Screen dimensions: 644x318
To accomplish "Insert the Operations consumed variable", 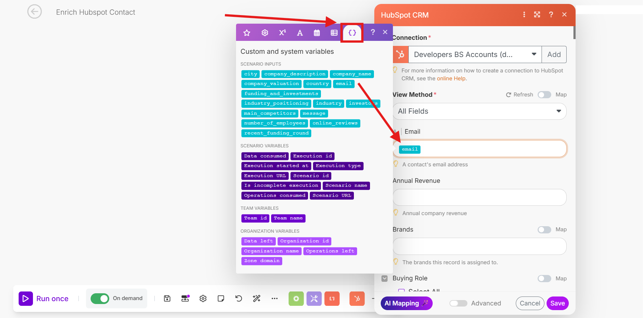I will pos(275,195).
